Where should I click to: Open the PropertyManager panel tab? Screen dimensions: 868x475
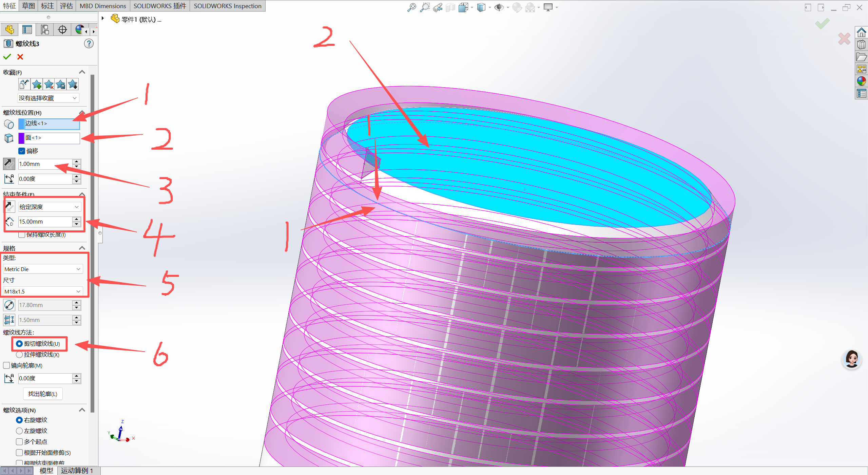point(27,30)
